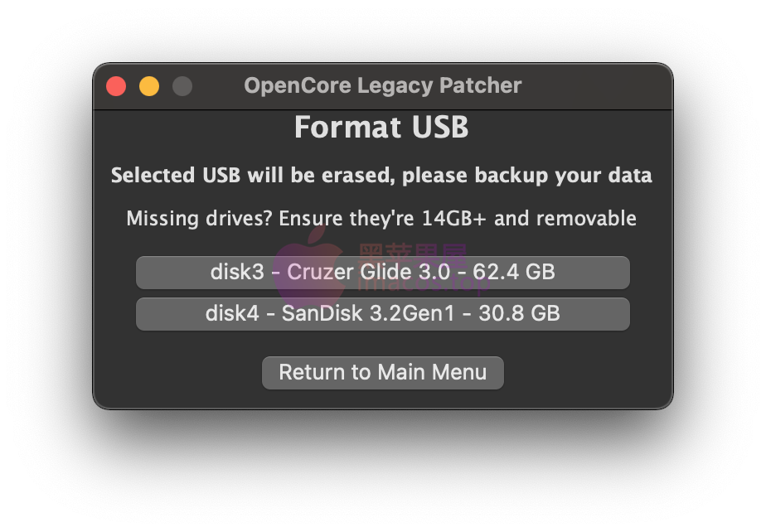Click the 'Missing drives?' hint label
766x532 pixels.
coord(381,219)
